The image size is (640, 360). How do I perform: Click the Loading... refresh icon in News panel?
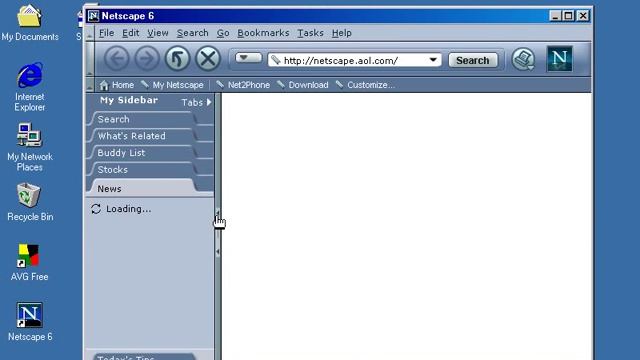pos(96,209)
